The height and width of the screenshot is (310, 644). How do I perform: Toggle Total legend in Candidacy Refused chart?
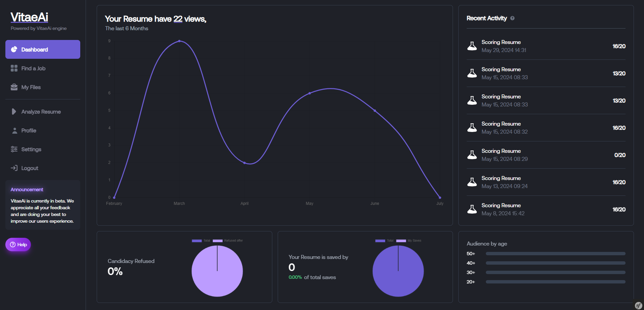(x=201, y=240)
